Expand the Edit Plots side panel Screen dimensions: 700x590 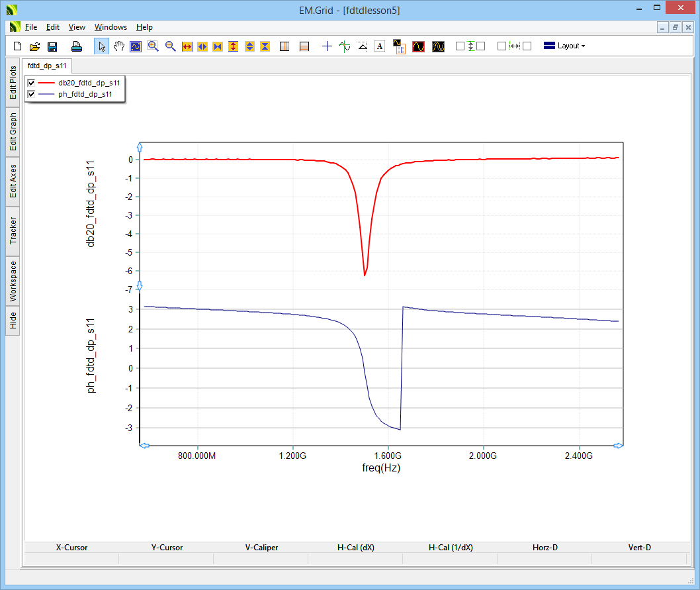13,83
